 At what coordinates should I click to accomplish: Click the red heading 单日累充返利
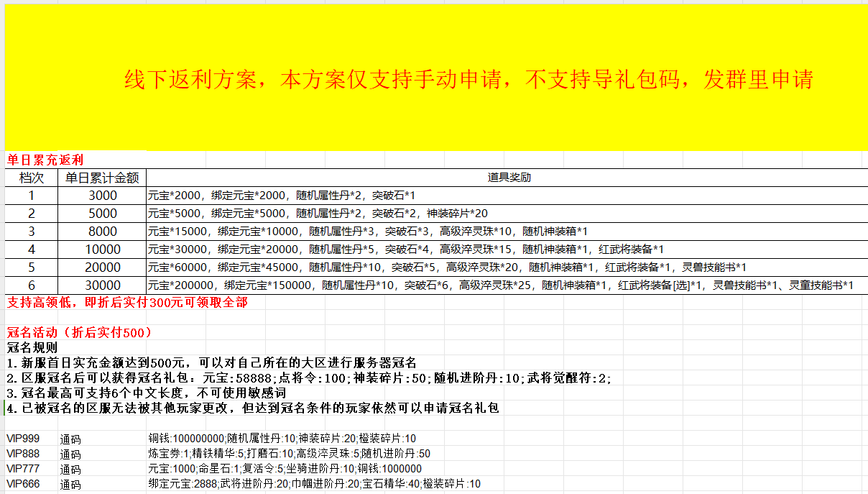point(45,160)
